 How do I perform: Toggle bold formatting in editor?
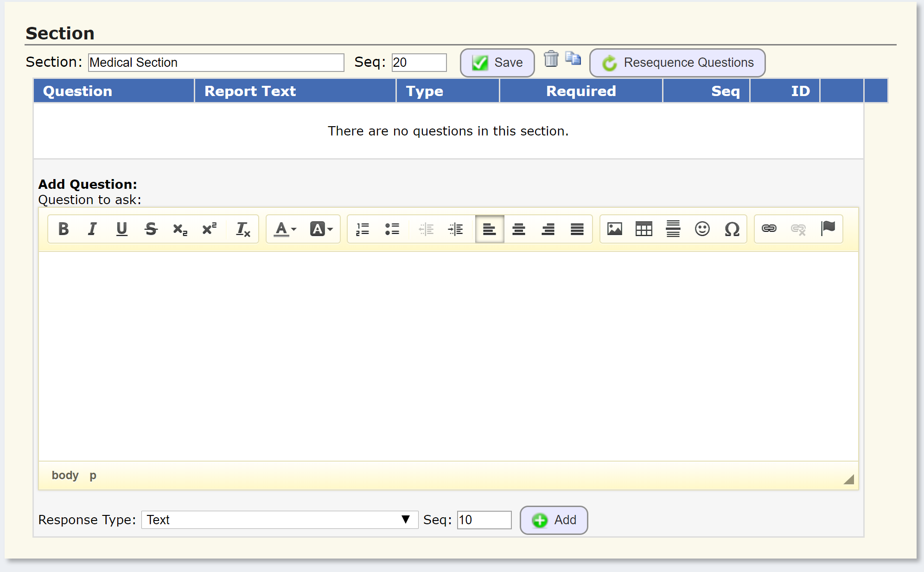[64, 229]
